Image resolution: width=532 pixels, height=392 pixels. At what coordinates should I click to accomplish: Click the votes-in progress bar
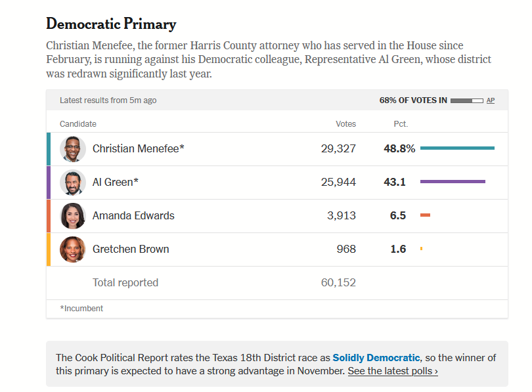coord(466,100)
